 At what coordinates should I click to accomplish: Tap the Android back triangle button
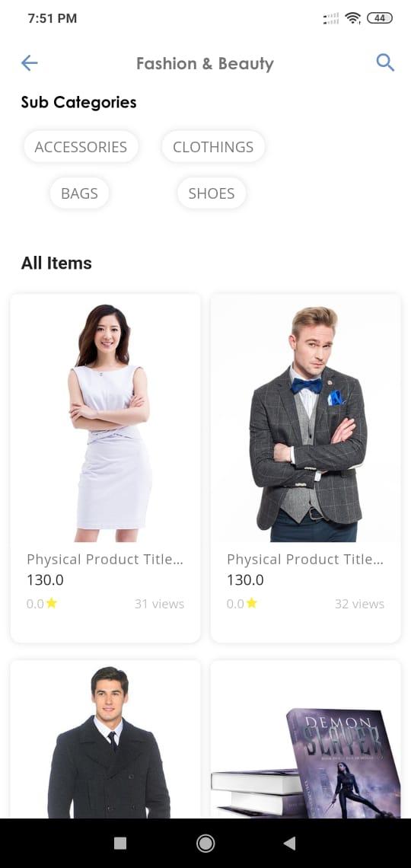pos(289,843)
